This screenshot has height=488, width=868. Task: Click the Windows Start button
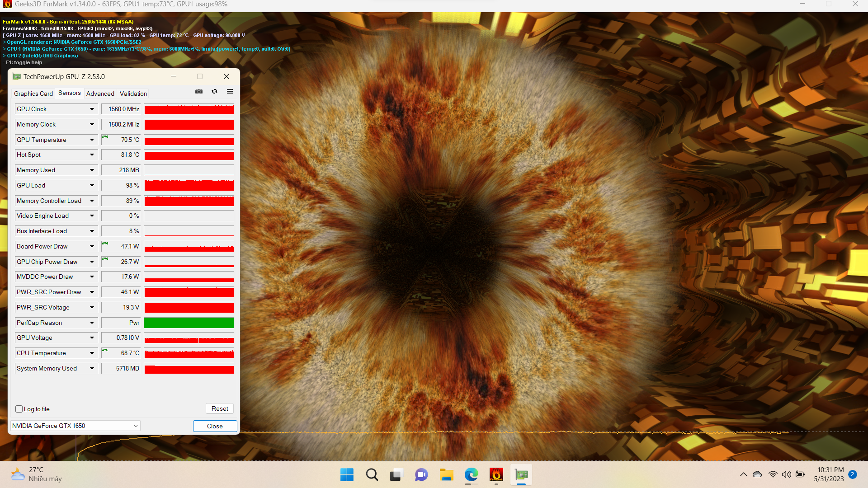pos(347,474)
